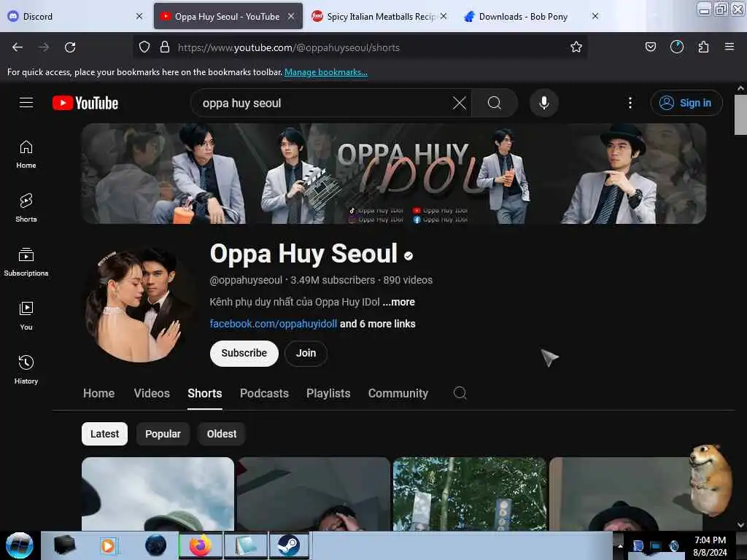747x560 pixels.
Task: Show the 'and 6 more links' list
Action: (x=377, y=324)
